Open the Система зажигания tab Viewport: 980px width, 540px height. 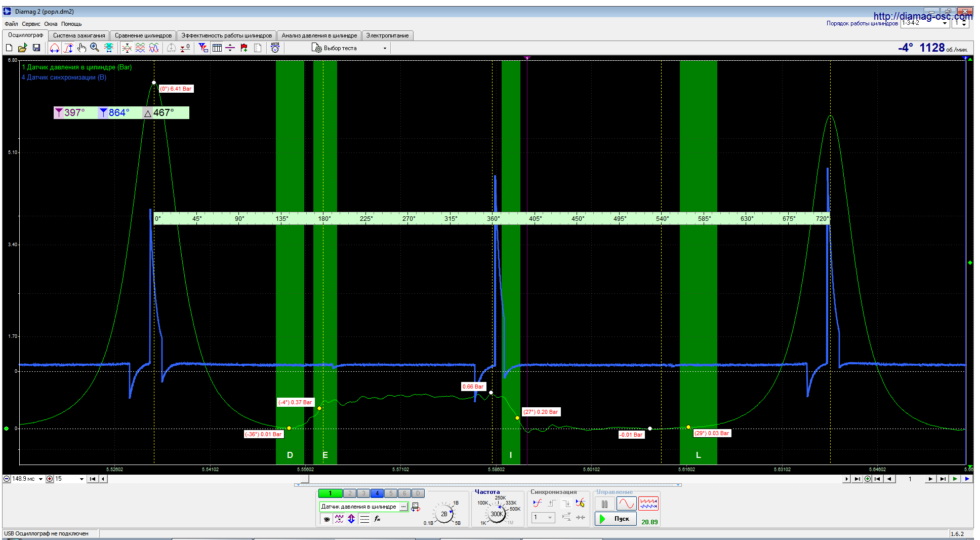[79, 35]
